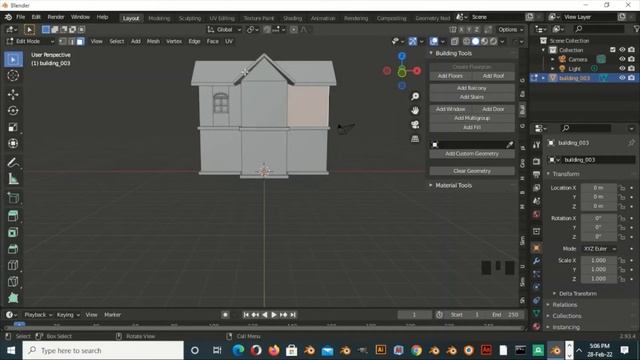This screenshot has height=360, width=640.
Task: Hide Light in viewport via eye icon
Action: click(622, 69)
